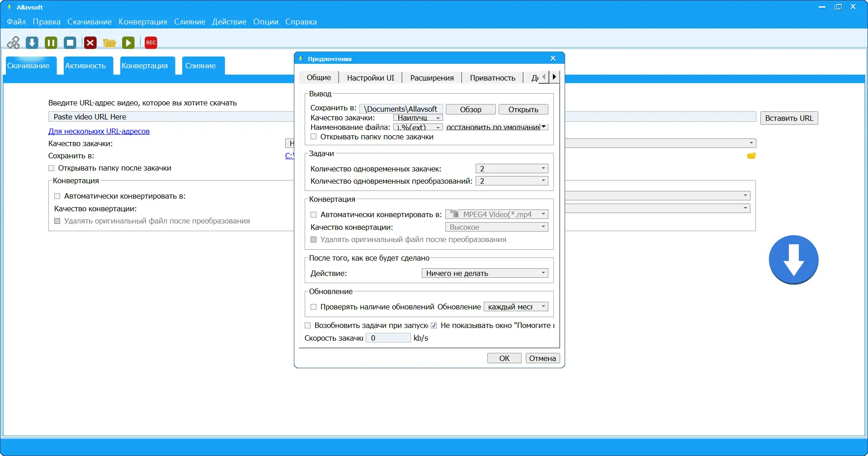This screenshot has width=868, height=456.
Task: Open the 'Скачивание' menu in the menu bar
Action: point(90,22)
